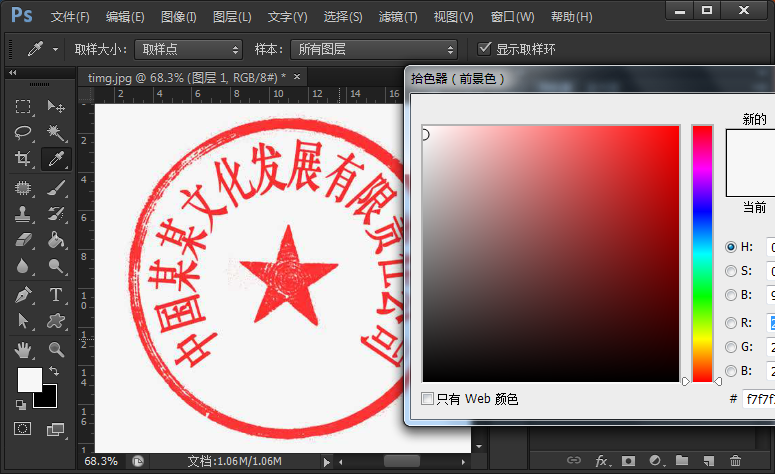Screen dimensions: 775x474
Task: Open the 视图(V) menu
Action: point(453,17)
